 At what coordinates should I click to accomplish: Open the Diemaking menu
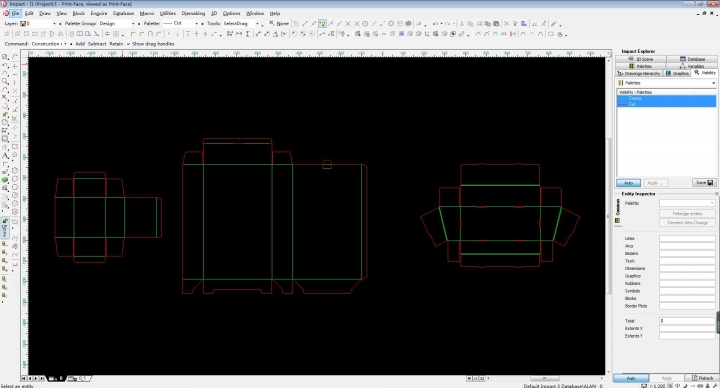point(193,13)
